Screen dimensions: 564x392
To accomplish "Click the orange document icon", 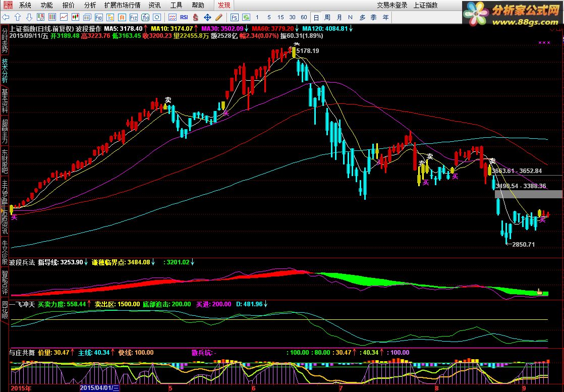I will (122, 17).
